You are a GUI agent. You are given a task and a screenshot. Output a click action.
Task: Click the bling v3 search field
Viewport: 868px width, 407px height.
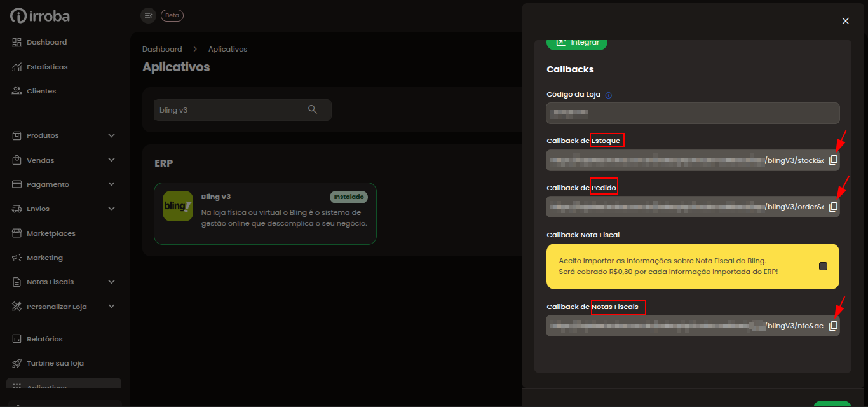coord(243,109)
